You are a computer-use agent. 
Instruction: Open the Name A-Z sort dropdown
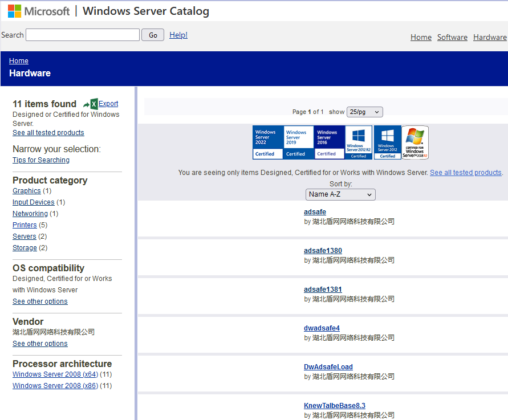(340, 194)
